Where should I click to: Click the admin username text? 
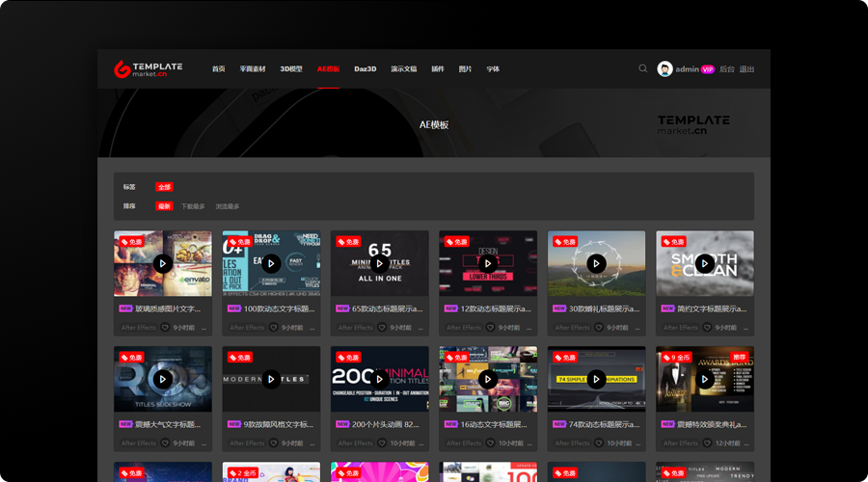click(687, 69)
